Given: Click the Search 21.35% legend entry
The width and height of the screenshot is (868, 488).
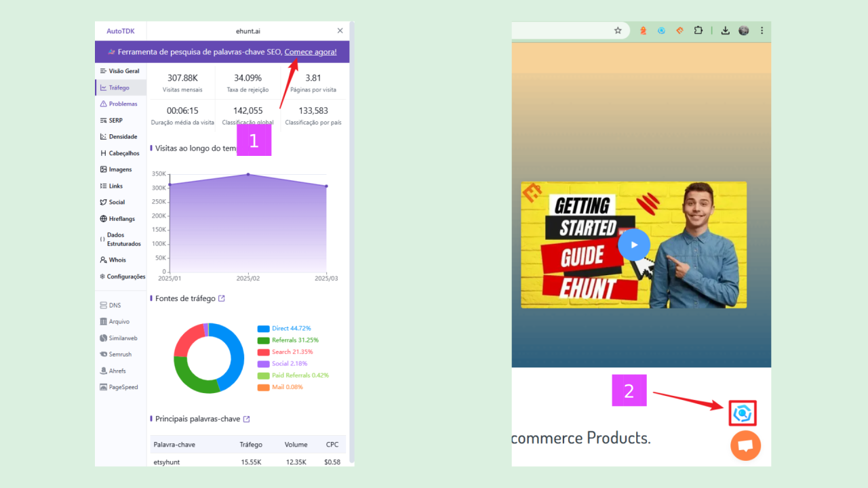Looking at the screenshot, I should [x=285, y=352].
